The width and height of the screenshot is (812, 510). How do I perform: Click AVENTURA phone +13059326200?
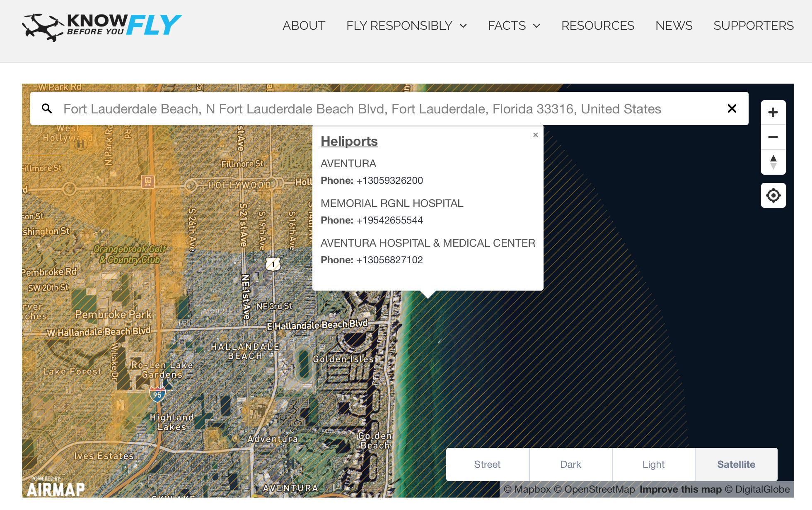point(389,180)
